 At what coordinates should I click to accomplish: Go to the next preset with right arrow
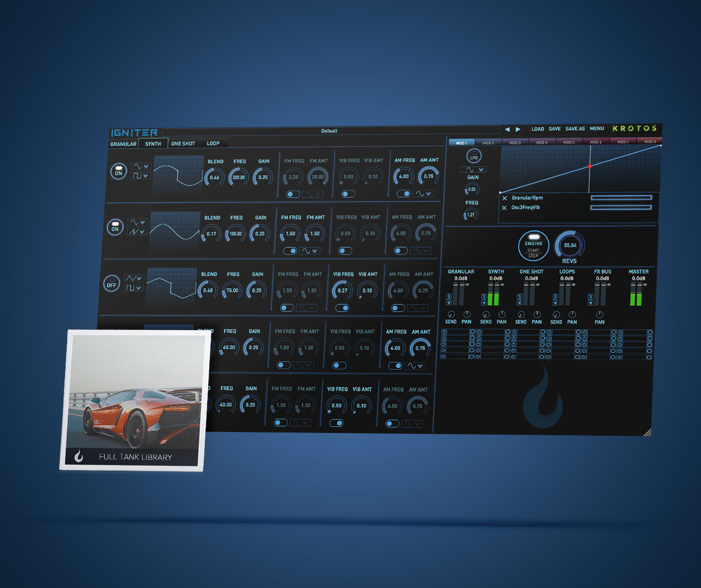(518, 129)
